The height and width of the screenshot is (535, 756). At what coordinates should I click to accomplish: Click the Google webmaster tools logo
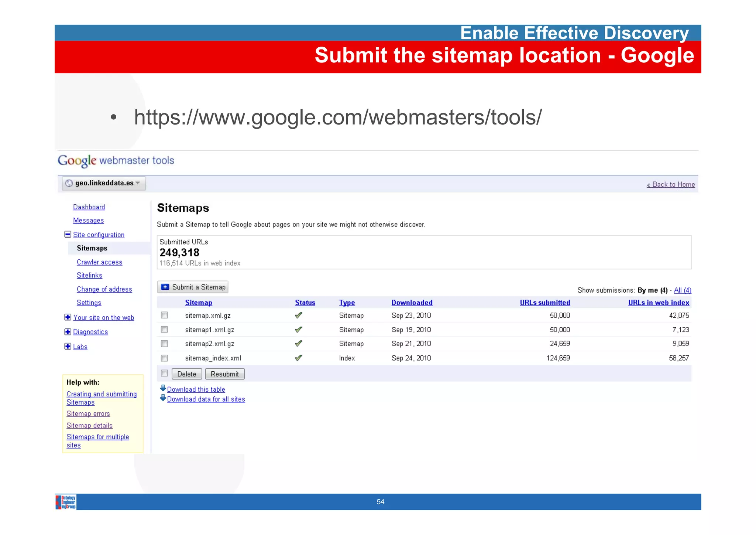pyautogui.click(x=116, y=161)
